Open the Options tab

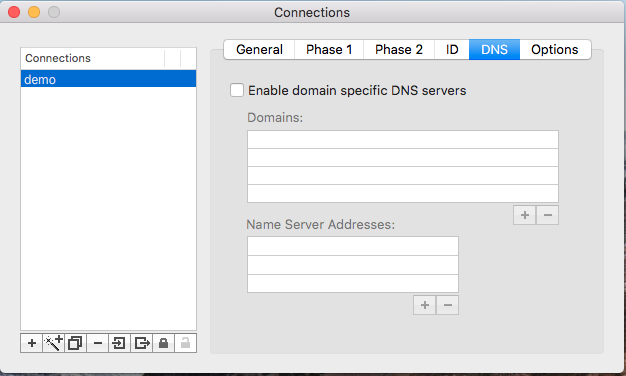click(555, 49)
